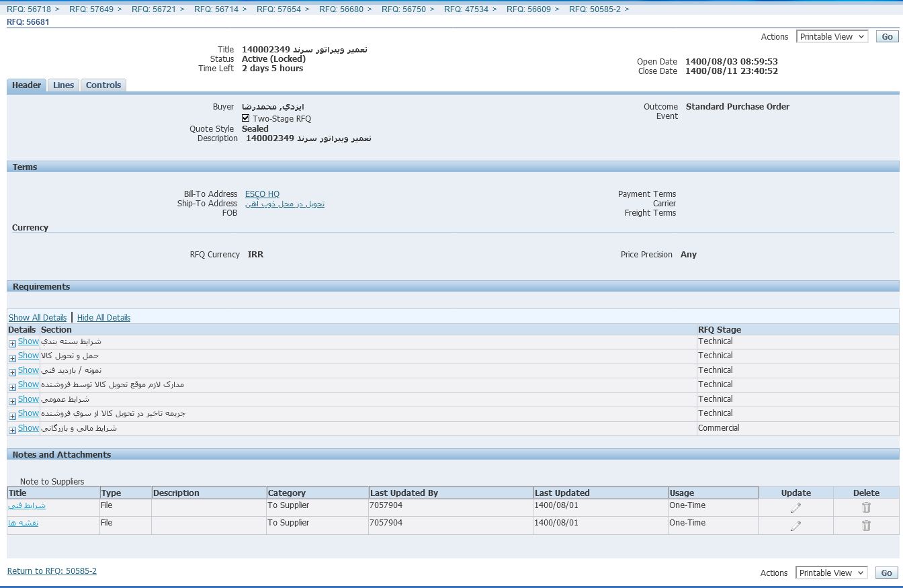The width and height of the screenshot is (903, 588).
Task: Click Show All Details link
Action: click(x=38, y=318)
